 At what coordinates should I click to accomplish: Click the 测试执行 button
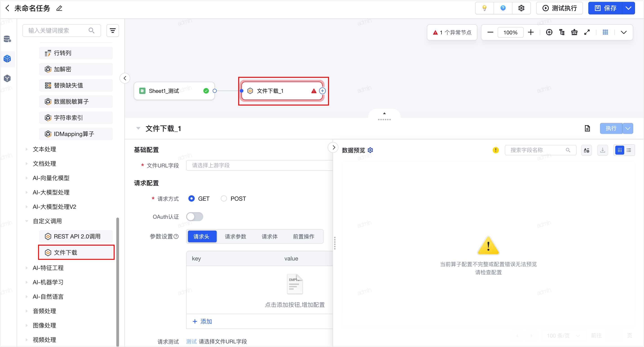point(560,8)
